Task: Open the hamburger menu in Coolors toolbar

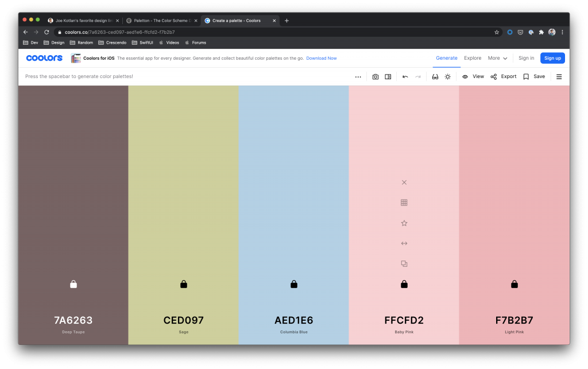Action: pyautogui.click(x=559, y=77)
